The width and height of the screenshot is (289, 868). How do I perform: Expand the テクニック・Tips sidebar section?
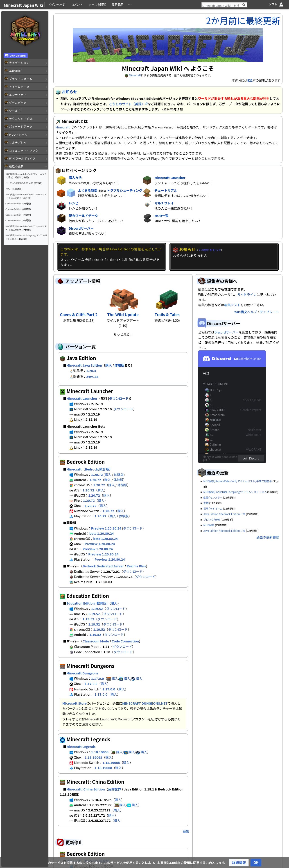(x=26, y=119)
